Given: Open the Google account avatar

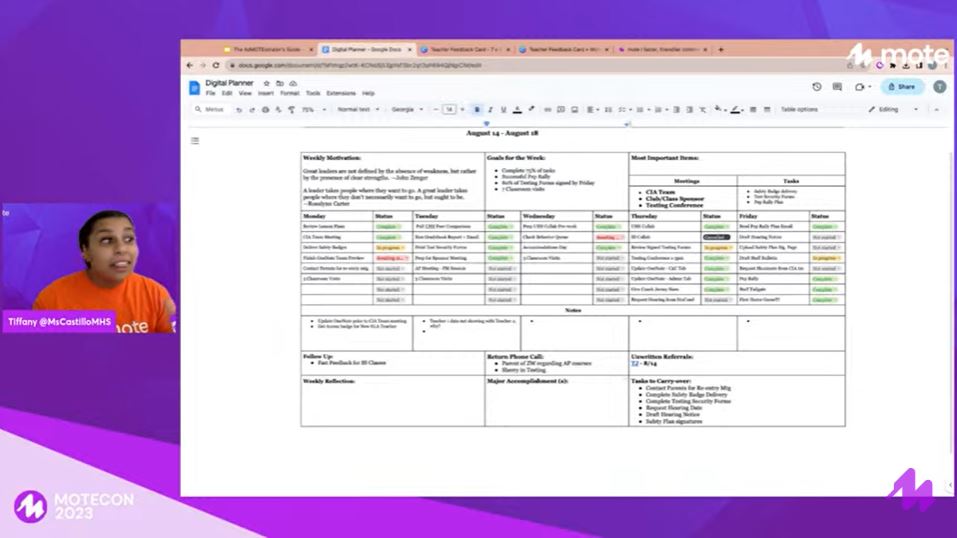Looking at the screenshot, I should [939, 87].
